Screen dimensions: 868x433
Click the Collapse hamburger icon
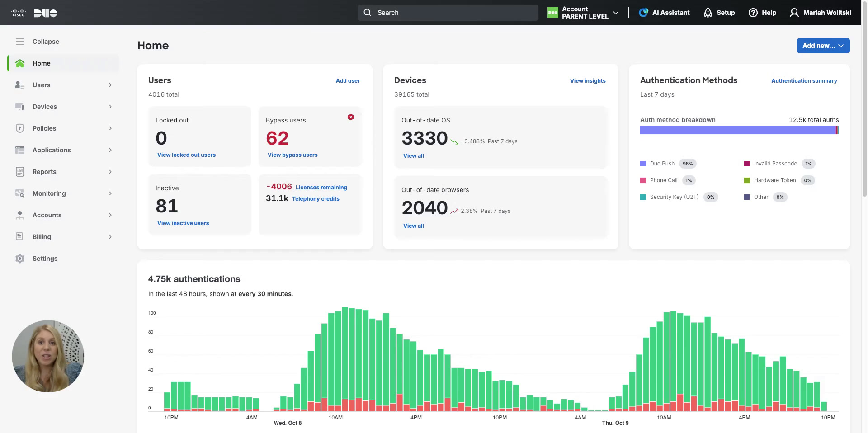[x=20, y=42]
